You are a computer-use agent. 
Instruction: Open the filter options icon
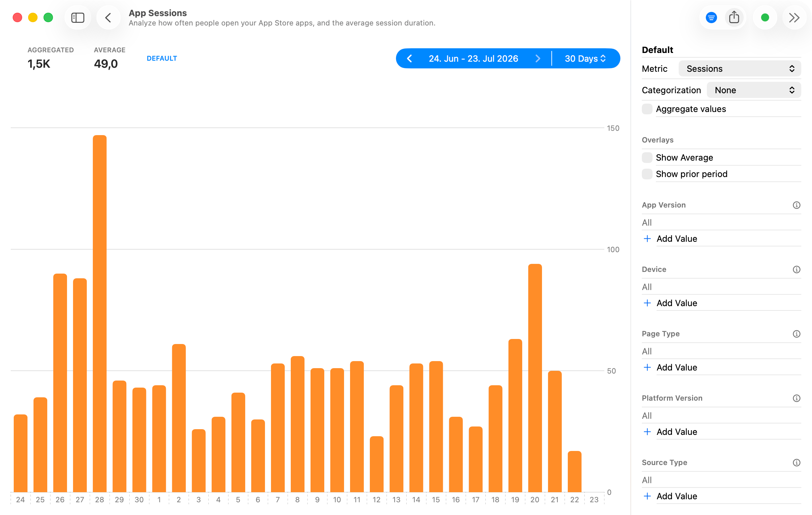point(711,17)
